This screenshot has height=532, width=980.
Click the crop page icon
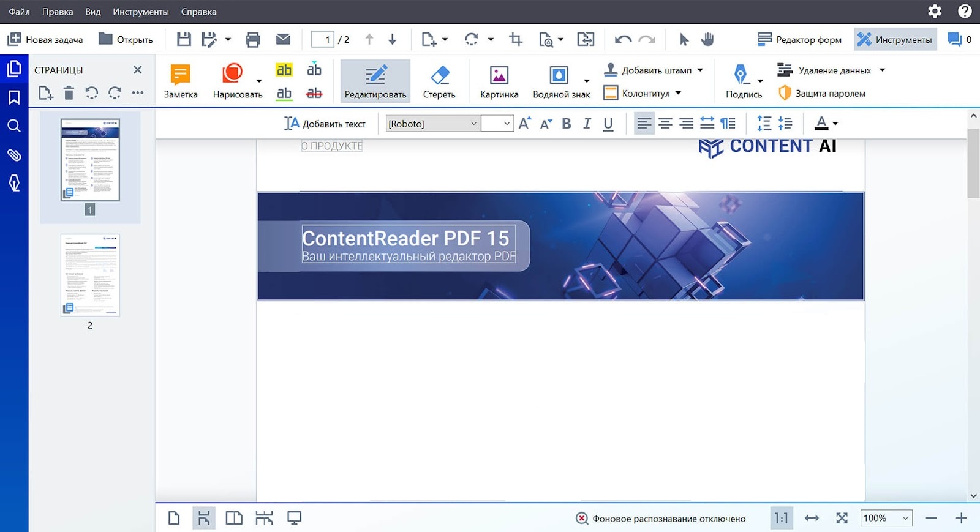pos(516,40)
